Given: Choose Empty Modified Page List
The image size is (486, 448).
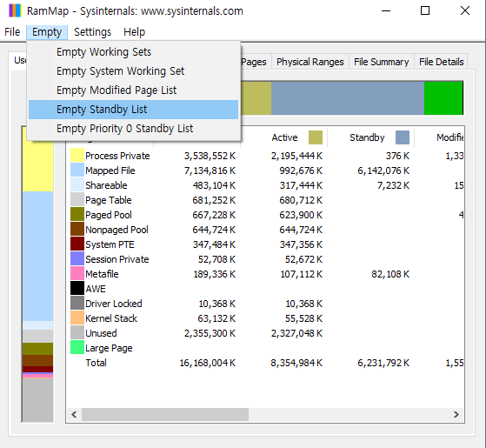Looking at the screenshot, I should (x=133, y=90).
